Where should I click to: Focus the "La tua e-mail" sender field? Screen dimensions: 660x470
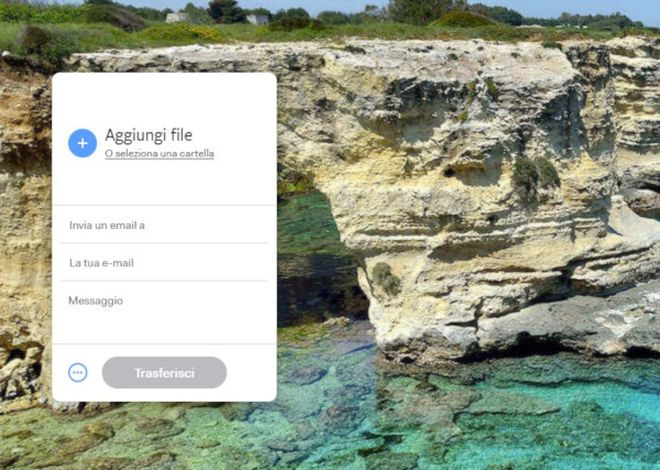[x=164, y=263]
